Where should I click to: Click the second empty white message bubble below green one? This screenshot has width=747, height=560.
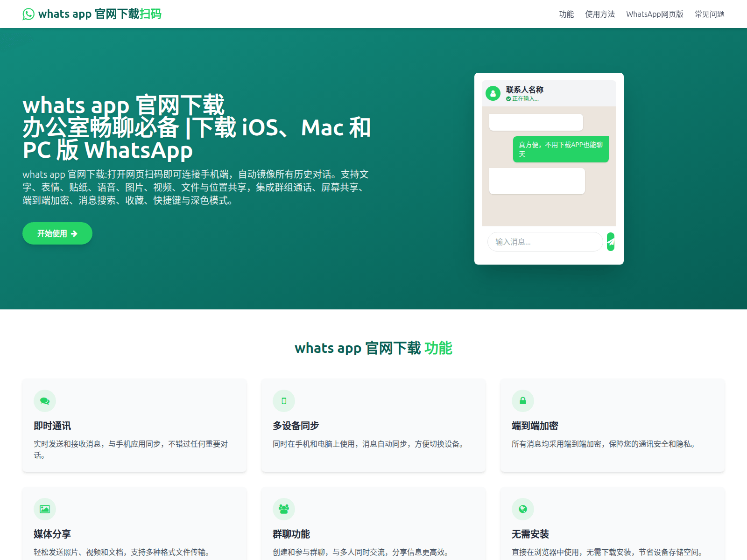(537, 181)
